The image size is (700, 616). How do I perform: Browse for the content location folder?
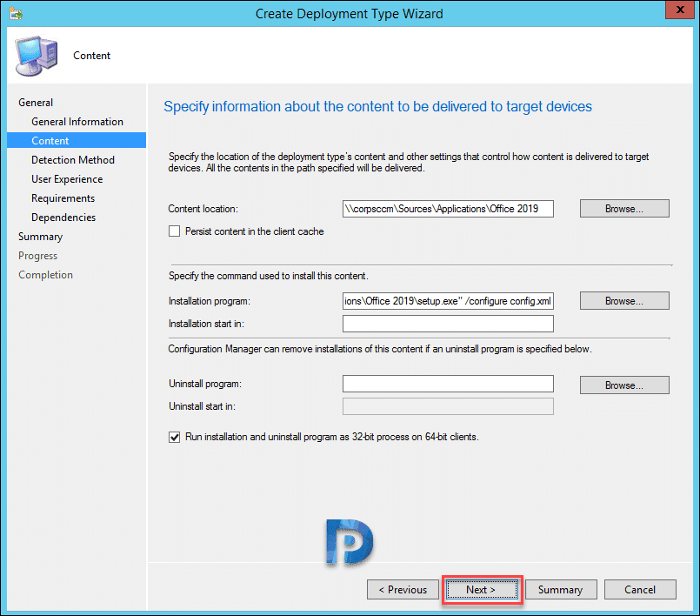tap(624, 209)
